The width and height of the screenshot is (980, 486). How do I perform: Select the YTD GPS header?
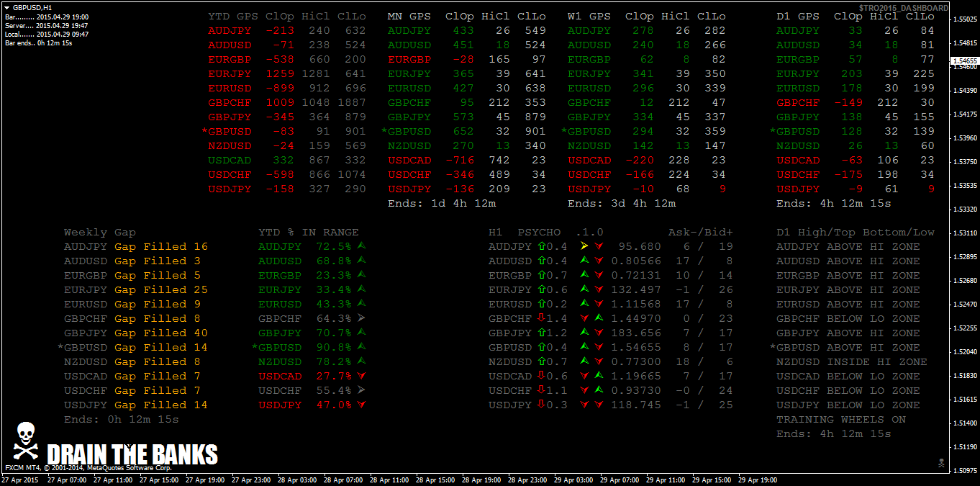(233, 16)
